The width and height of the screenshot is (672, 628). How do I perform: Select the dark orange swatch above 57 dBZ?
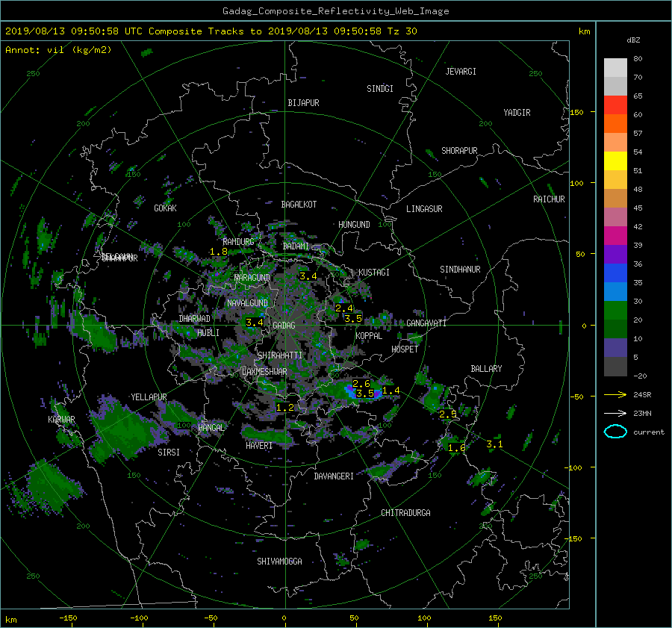click(615, 123)
